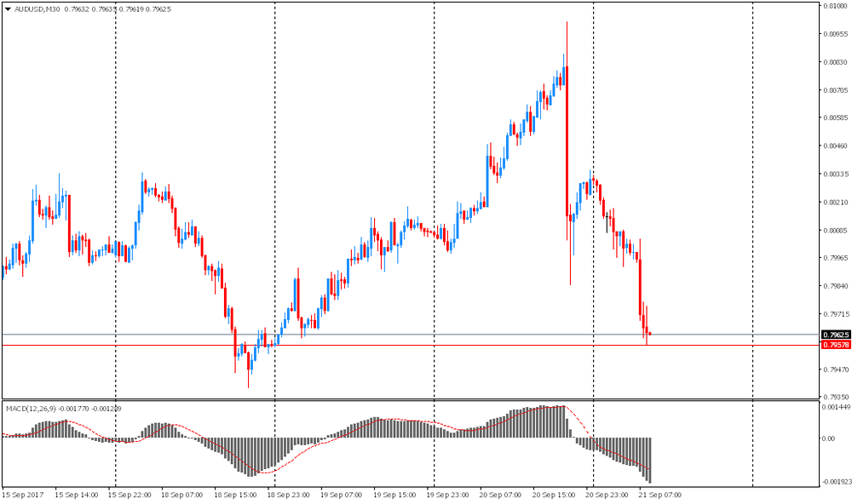
Task: Click the current price label 0.79625
Action: [x=836, y=335]
